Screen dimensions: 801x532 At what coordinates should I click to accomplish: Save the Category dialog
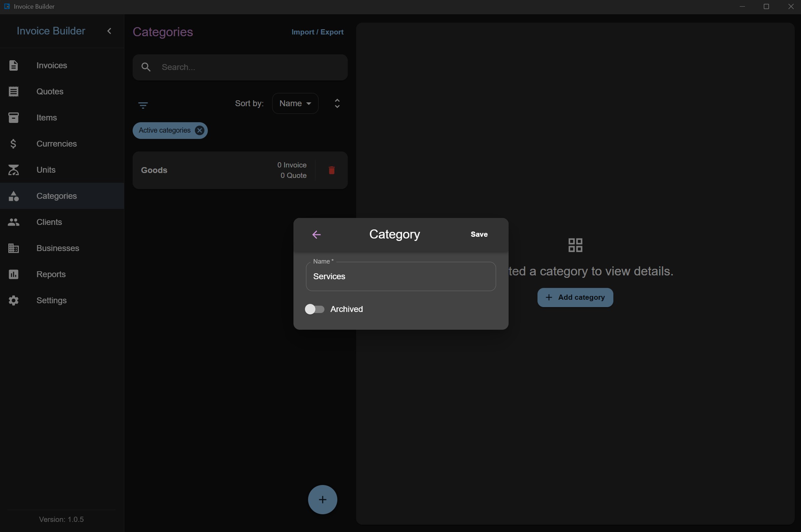[479, 234]
